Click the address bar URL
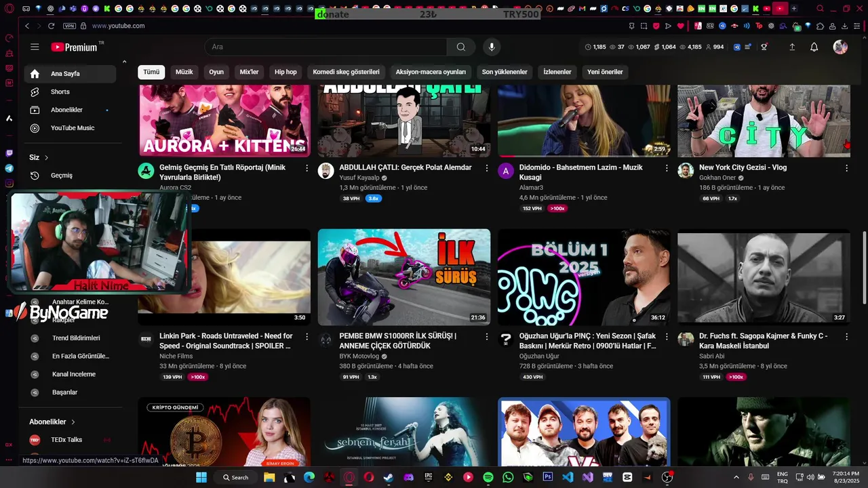This screenshot has width=868, height=488. point(118,26)
